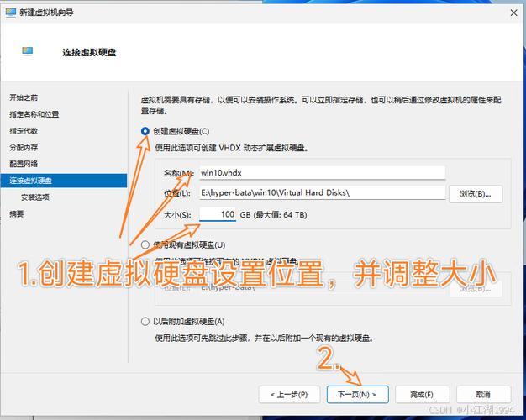526x420 pixels.
Task: Click the 大小 field showing 100
Action: (218, 214)
